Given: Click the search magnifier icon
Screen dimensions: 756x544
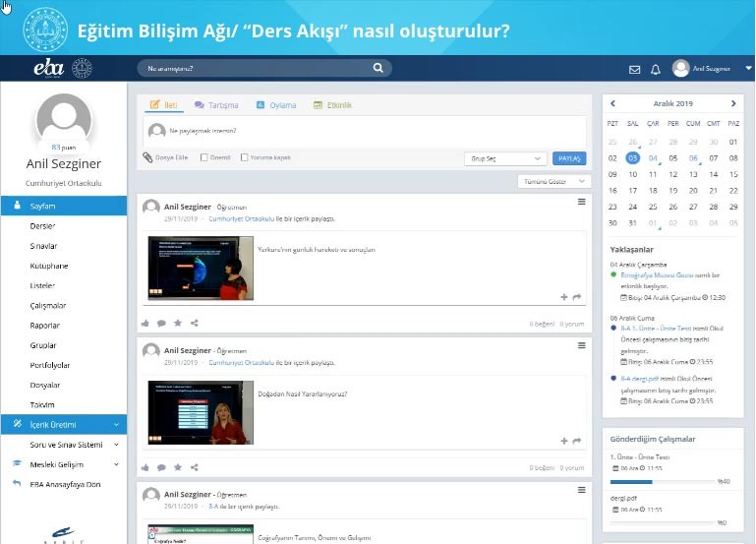Looking at the screenshot, I should [378, 68].
